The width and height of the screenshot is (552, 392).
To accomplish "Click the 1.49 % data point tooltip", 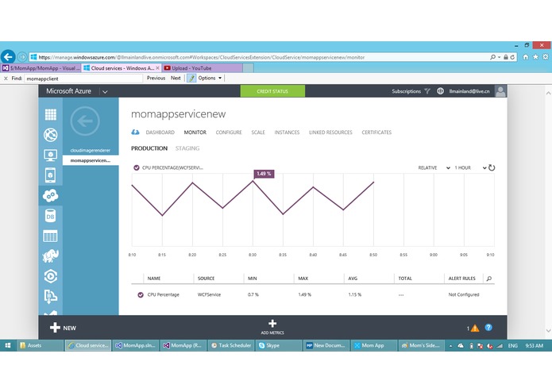I will pos(264,174).
